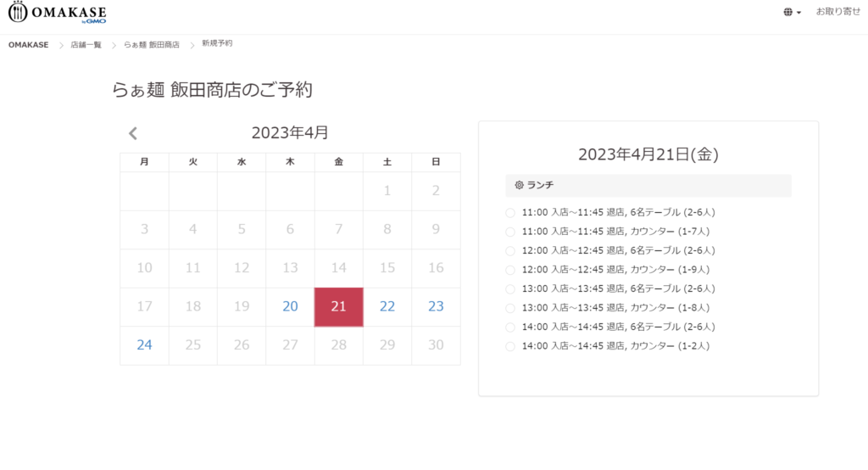
Task: Go to previous month with left chevron
Action: [x=133, y=133]
